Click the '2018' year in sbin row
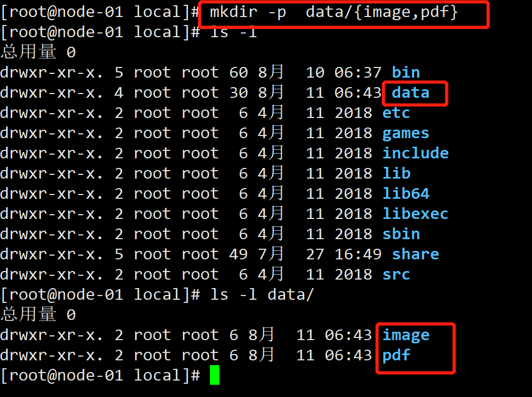 353,234
